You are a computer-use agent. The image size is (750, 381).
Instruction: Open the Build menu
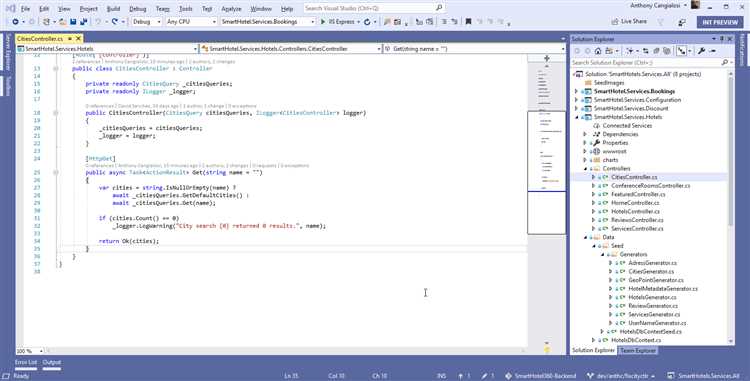[x=113, y=9]
